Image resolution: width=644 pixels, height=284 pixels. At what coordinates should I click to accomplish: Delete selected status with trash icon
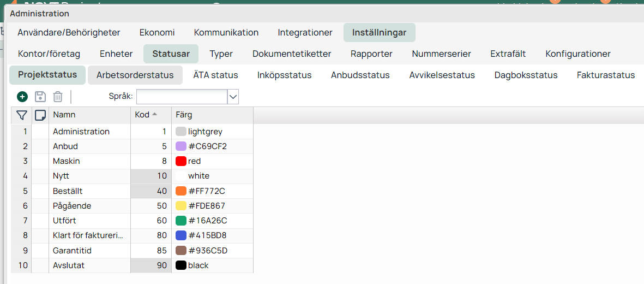pos(58,97)
